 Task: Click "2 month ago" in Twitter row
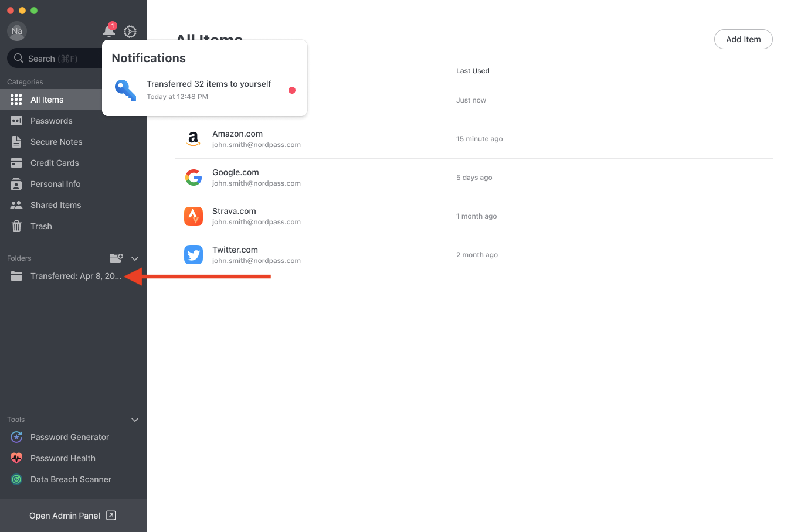click(x=477, y=255)
